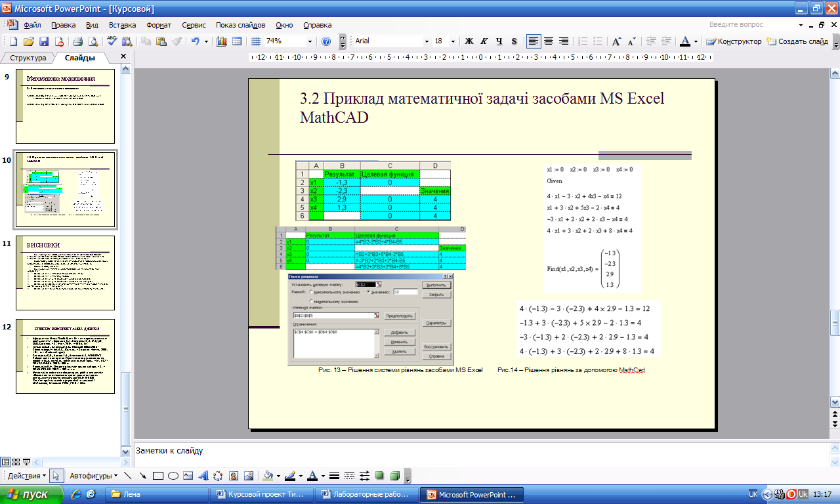840x504 pixels.
Task: Toggle bold formatting (Ж)
Action: [469, 41]
